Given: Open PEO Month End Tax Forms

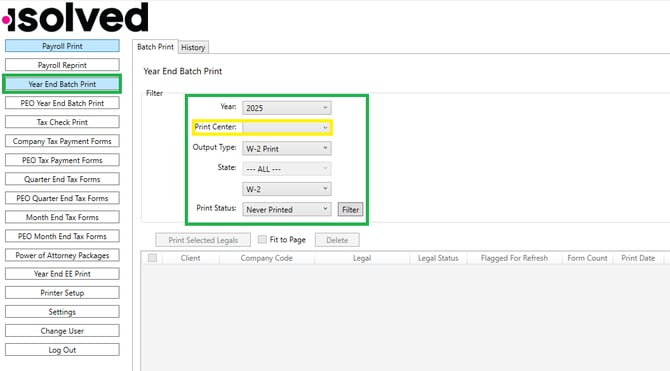Looking at the screenshot, I should pyautogui.click(x=62, y=236).
